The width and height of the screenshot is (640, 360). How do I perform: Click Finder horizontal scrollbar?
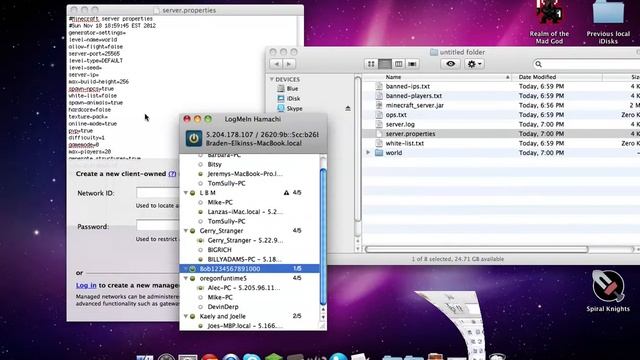coord(476,249)
